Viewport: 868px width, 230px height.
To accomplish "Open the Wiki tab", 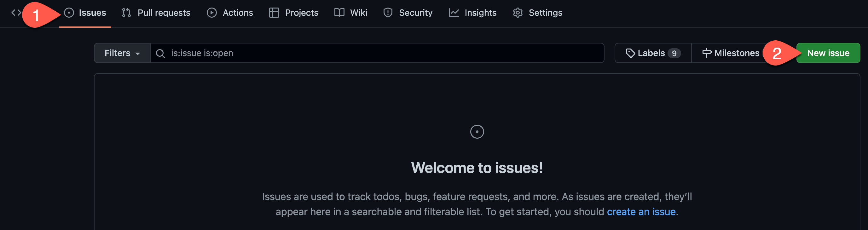I will coord(358,13).
